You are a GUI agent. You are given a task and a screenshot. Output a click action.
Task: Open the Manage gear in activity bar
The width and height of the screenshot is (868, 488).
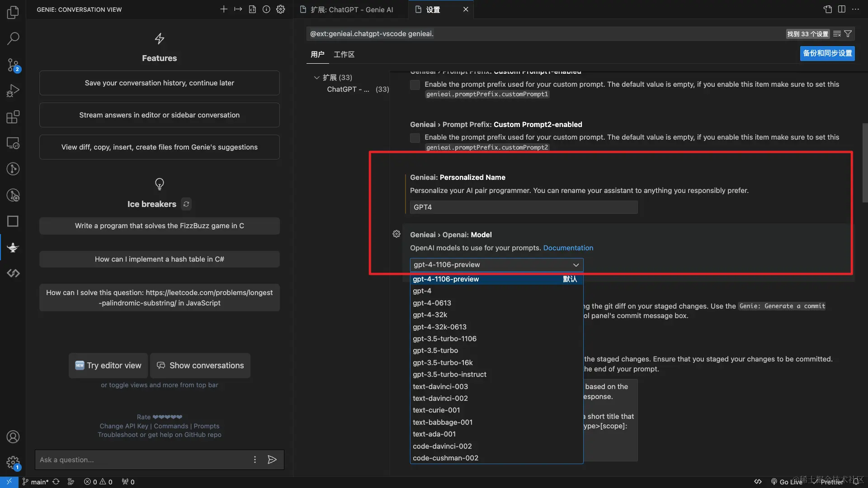tap(13, 463)
